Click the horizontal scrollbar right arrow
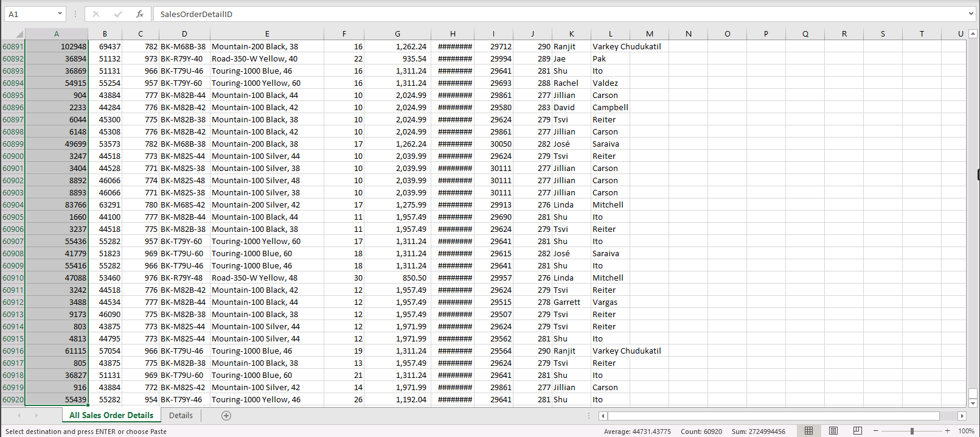This screenshot has width=980, height=437. (962, 416)
